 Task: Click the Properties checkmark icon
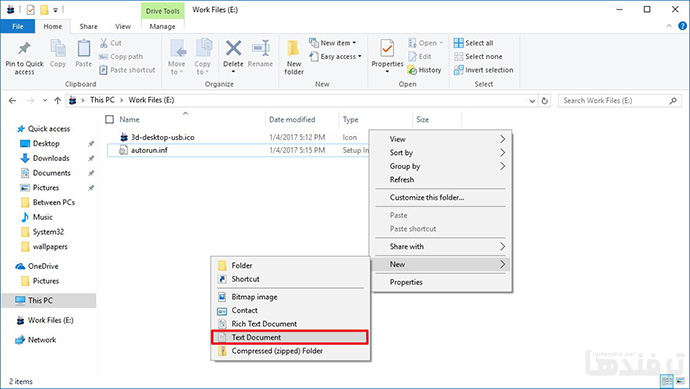click(387, 48)
